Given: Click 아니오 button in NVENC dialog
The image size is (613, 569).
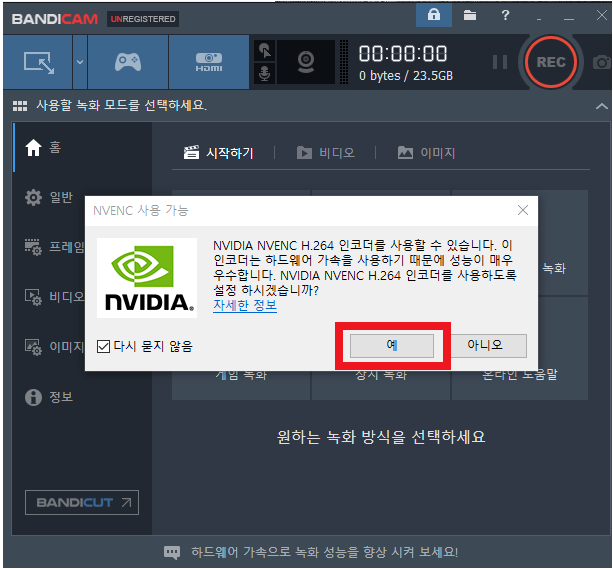Looking at the screenshot, I should (x=485, y=345).
